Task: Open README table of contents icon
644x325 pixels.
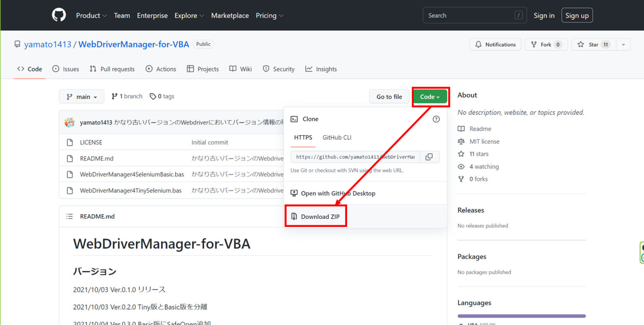Action: tap(70, 217)
